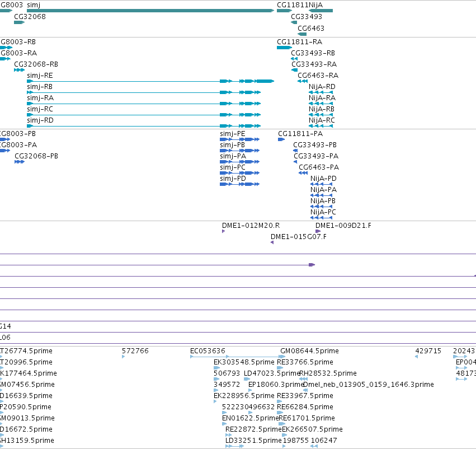The height and width of the screenshot is (449, 476).
Task: Click the simj-RD transcript label
Action: click(40, 120)
